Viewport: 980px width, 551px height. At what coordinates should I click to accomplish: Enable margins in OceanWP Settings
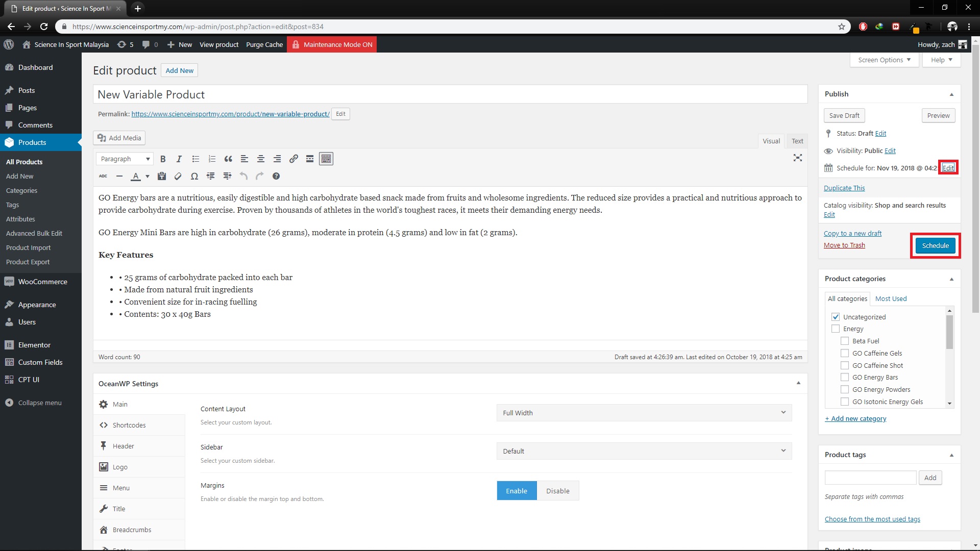517,491
